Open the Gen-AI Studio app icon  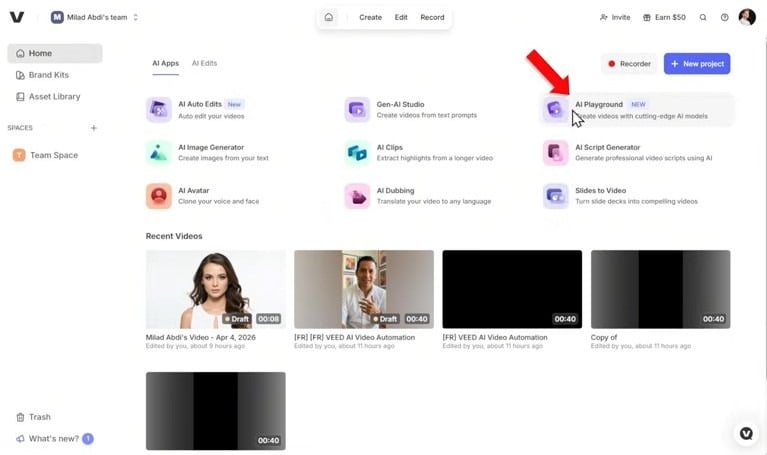(357, 109)
